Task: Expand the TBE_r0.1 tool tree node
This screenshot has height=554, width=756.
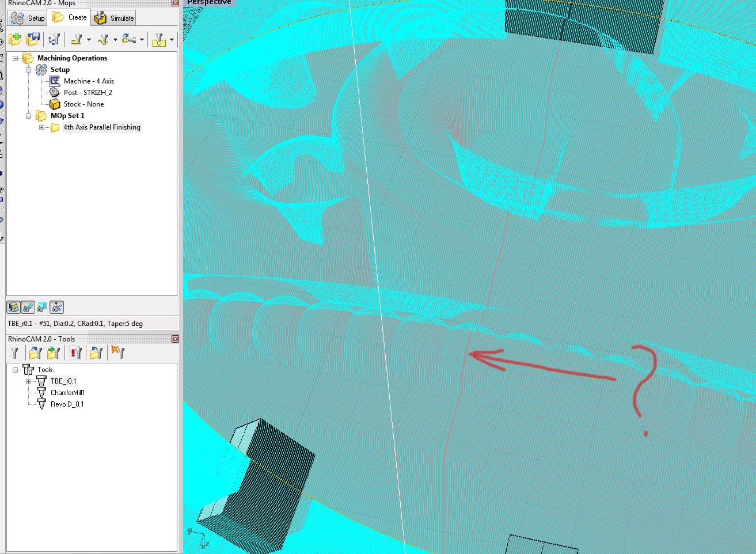Action: [29, 381]
